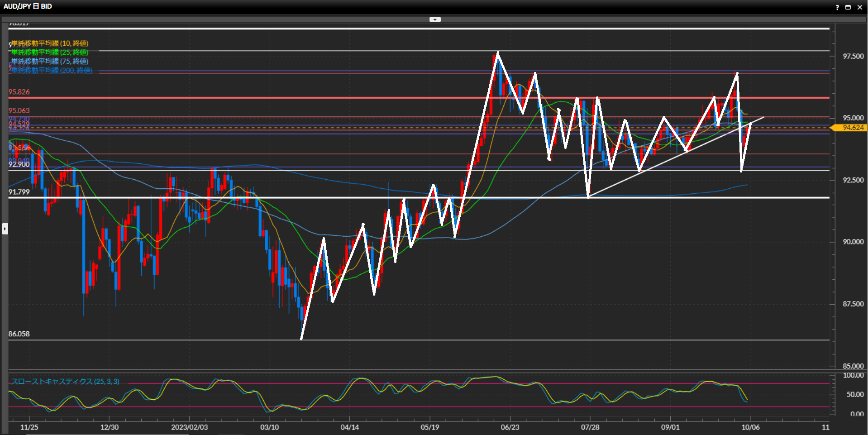Close the AUD/JPY chart window

tap(860, 7)
